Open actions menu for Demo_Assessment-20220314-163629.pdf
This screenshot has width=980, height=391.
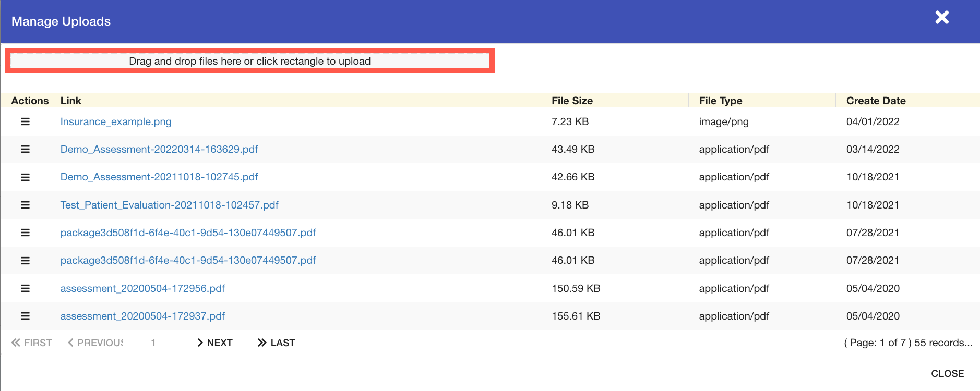(25, 149)
